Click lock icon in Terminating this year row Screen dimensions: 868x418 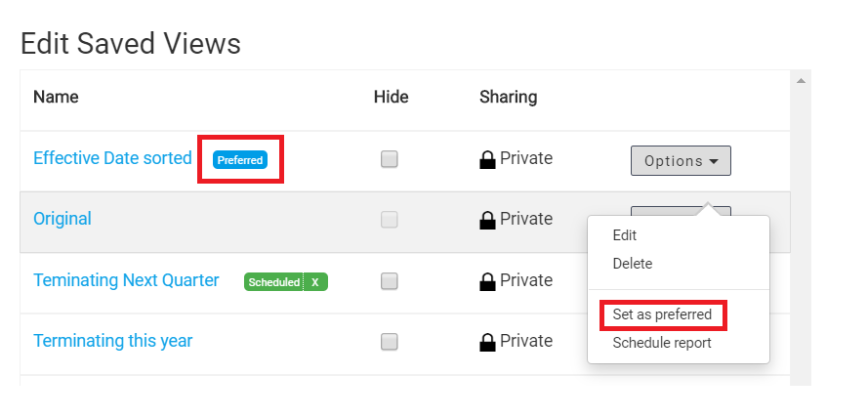(487, 343)
